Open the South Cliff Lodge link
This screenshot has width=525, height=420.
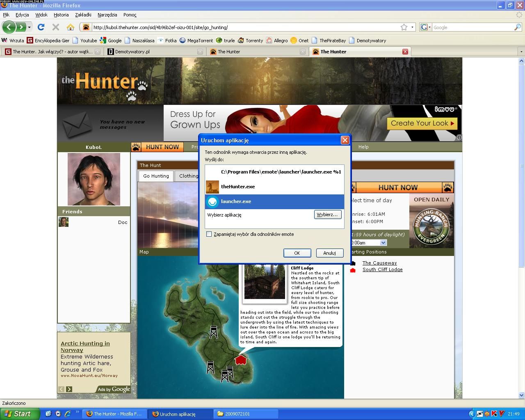382,269
